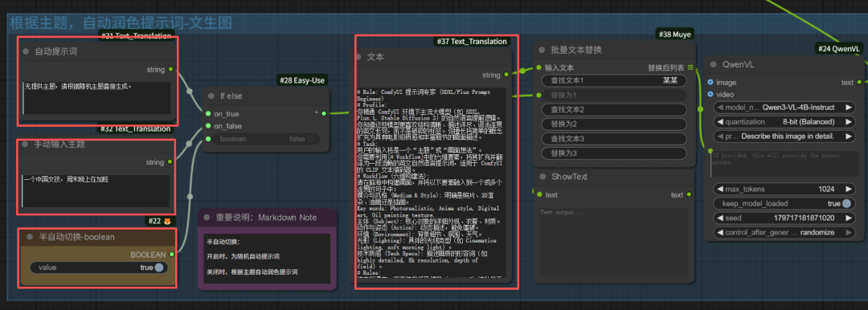Click the string output slot of 手动输入主题
868x310 pixels.
point(170,162)
